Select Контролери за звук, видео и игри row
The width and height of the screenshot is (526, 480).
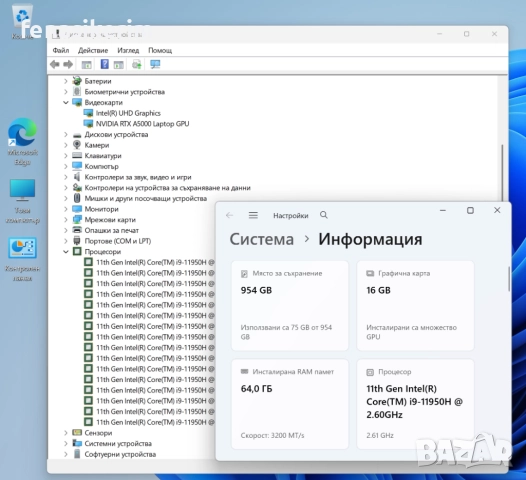pyautogui.click(x=138, y=177)
